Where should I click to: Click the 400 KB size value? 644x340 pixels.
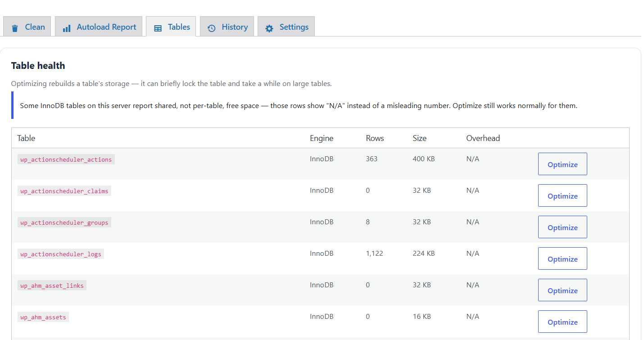point(423,159)
